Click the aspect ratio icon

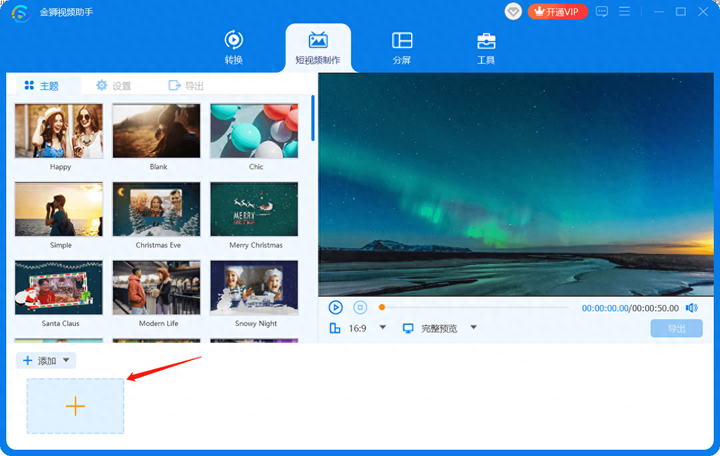[335, 328]
